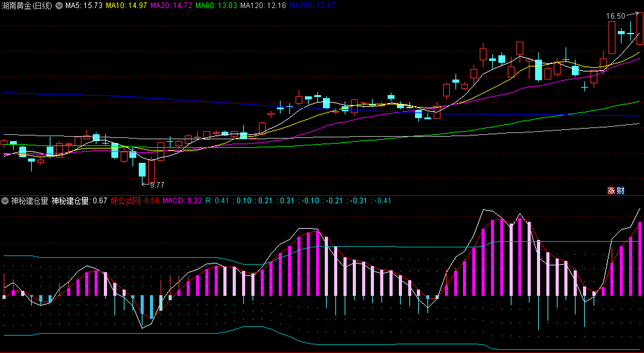Click the 神秘建仓量 indicator name

tap(30, 201)
